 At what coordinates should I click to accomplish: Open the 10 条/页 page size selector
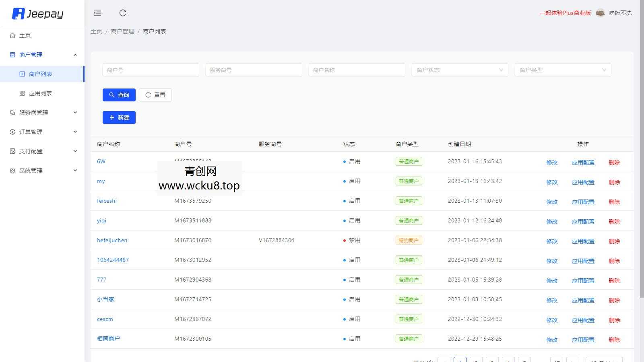click(604, 361)
